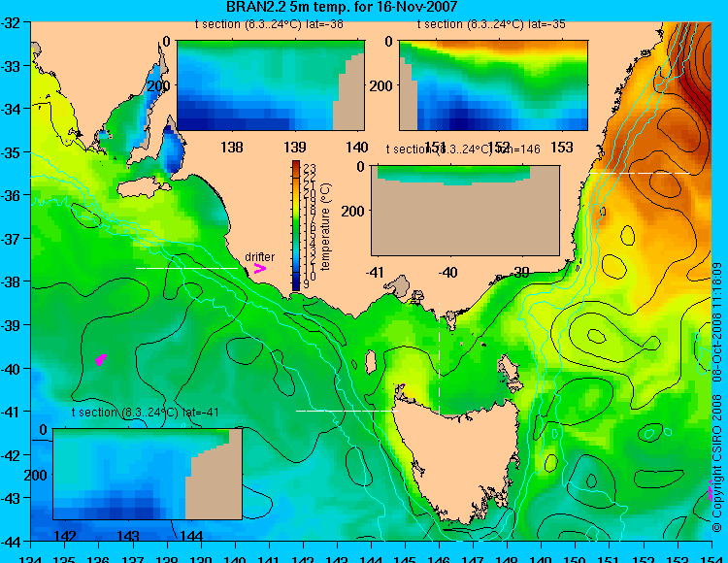Click the '-42' latitude axis label
This screenshot has width=728, height=563.
coord(11,454)
